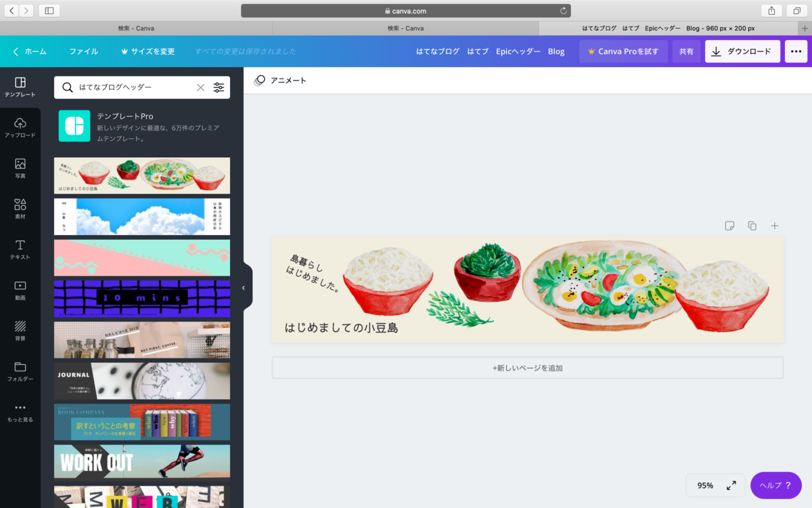Open search filter settings icon

219,87
